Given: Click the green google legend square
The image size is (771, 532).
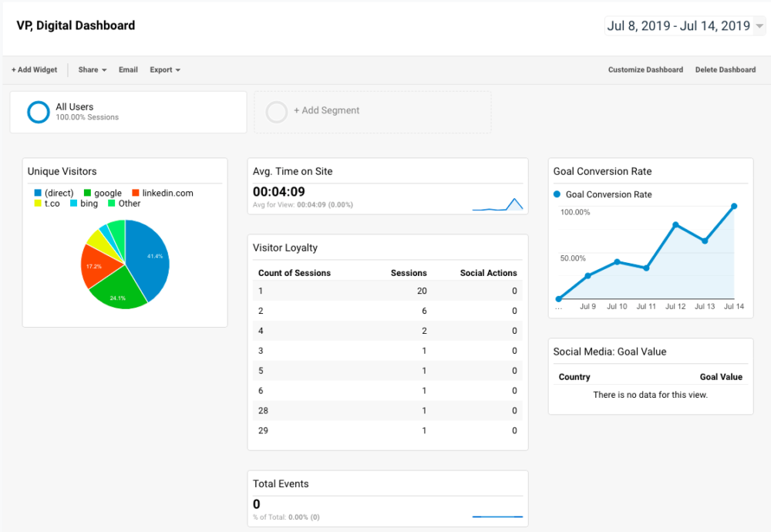Looking at the screenshot, I should pos(88,193).
